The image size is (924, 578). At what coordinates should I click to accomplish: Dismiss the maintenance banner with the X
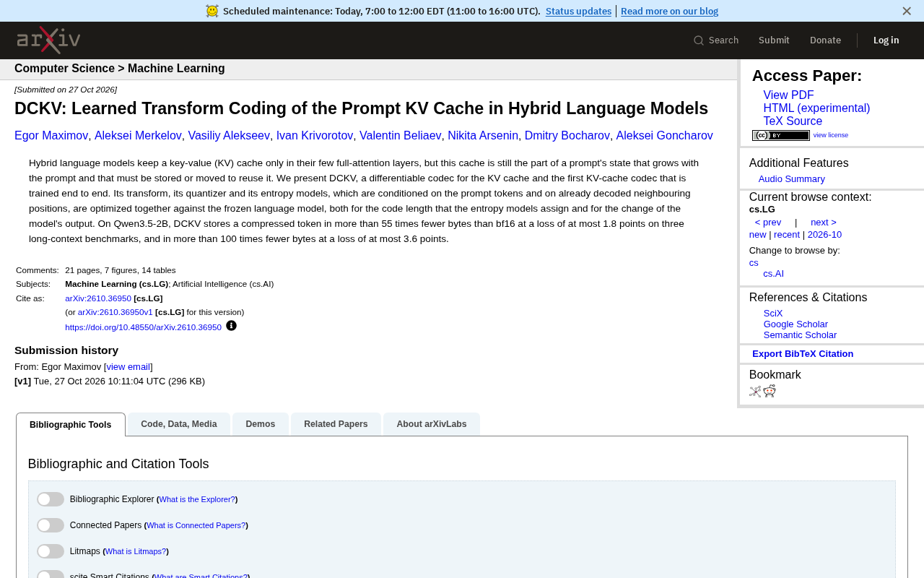(907, 11)
